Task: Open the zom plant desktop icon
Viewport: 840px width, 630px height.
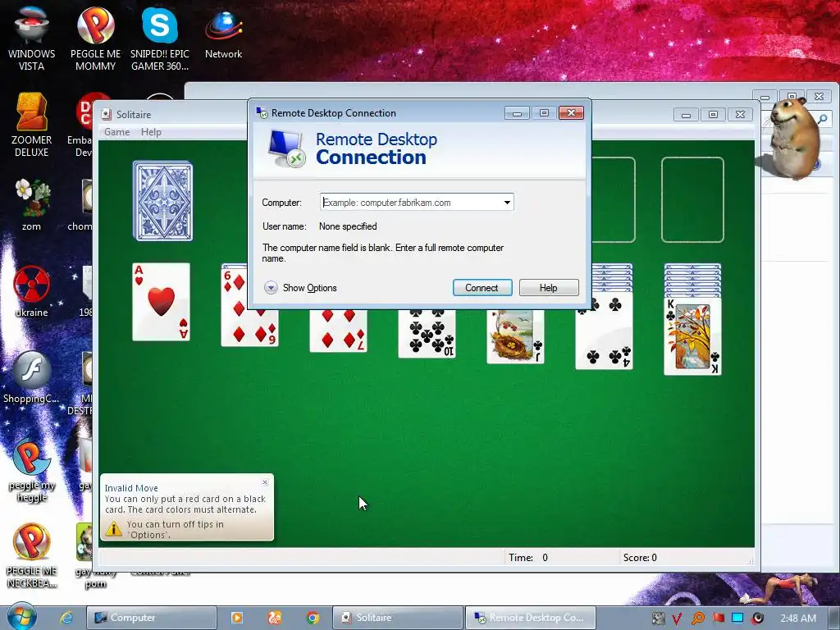Action: [31, 204]
